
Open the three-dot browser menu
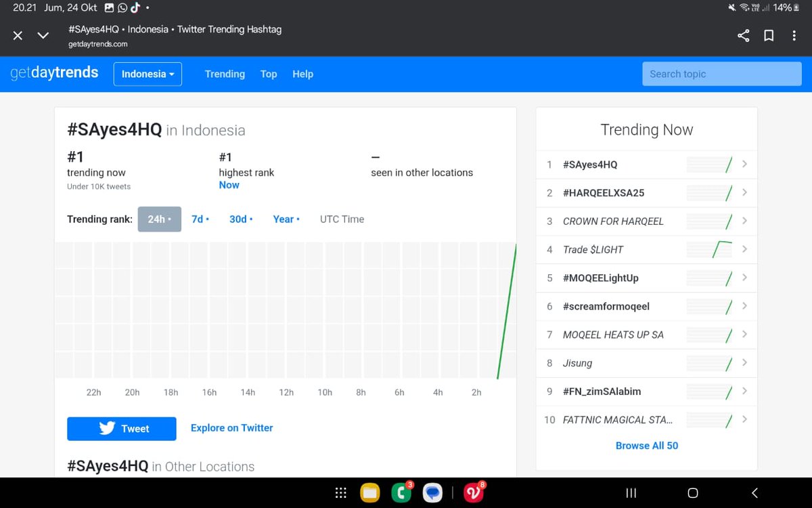794,35
